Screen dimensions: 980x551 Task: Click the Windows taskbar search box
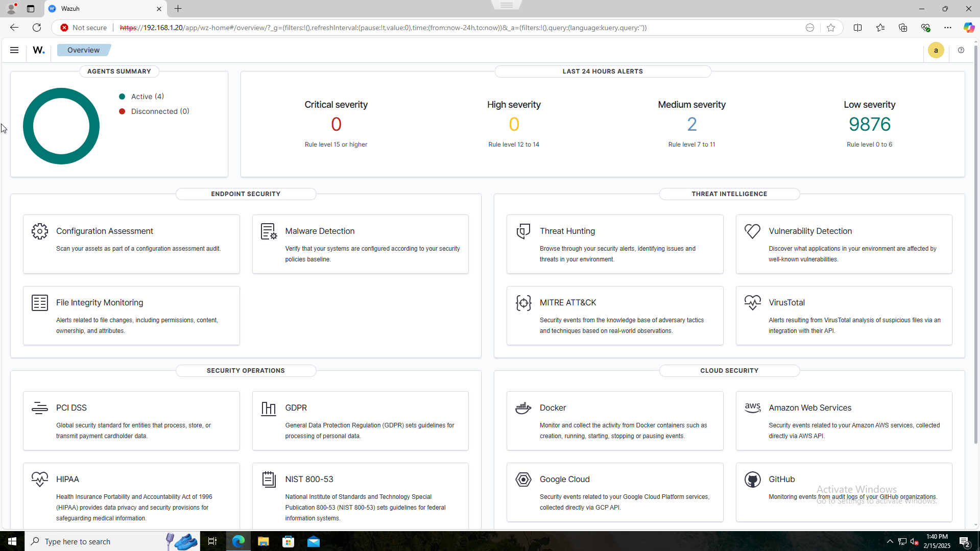tap(112, 541)
